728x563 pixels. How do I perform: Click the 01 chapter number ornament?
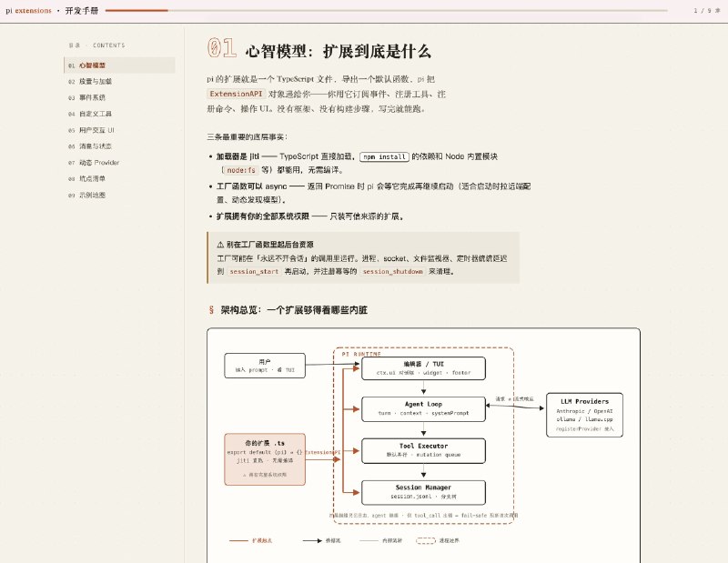(x=221, y=48)
